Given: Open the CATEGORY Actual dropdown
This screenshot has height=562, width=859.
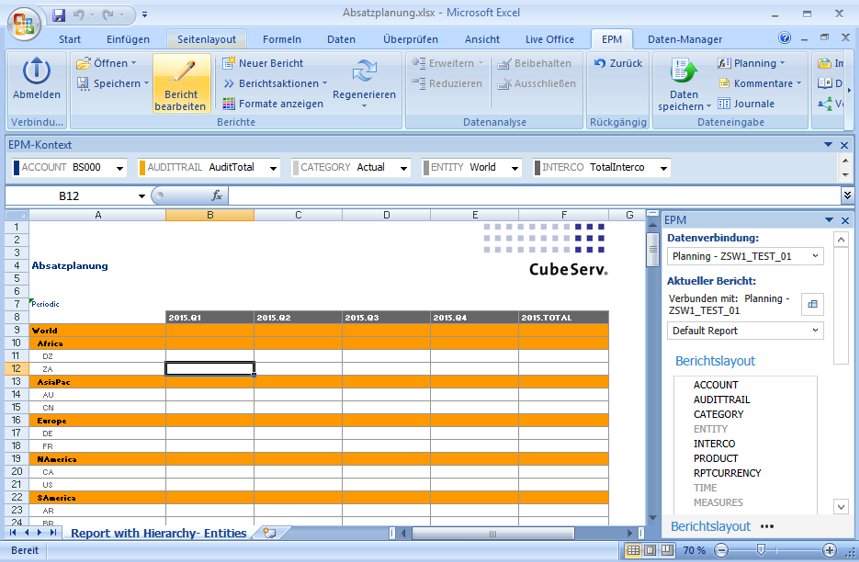Looking at the screenshot, I should coord(404,168).
